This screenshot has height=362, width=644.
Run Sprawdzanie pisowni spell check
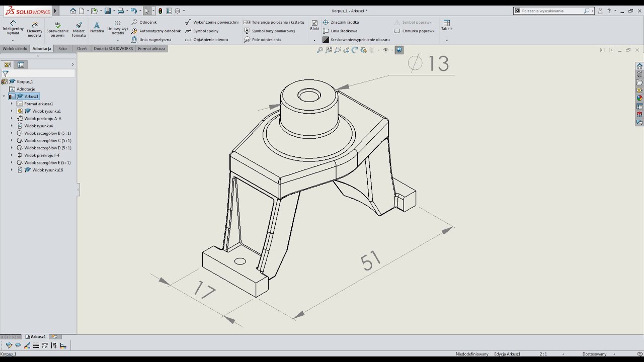coord(57,30)
